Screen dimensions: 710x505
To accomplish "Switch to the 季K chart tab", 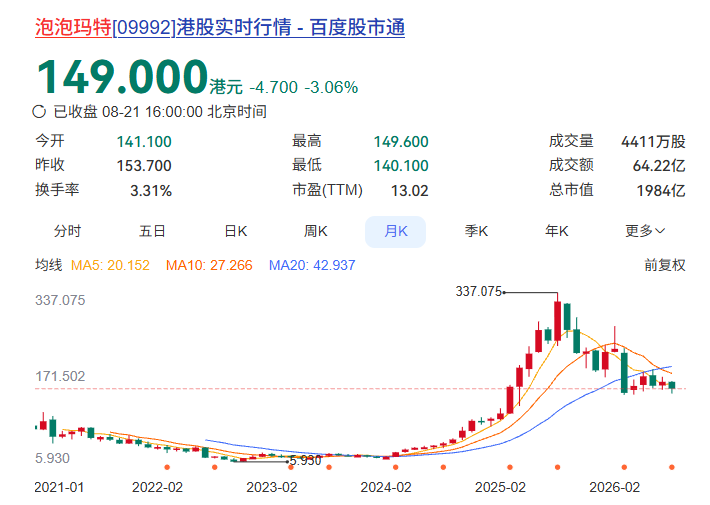I will (x=476, y=231).
